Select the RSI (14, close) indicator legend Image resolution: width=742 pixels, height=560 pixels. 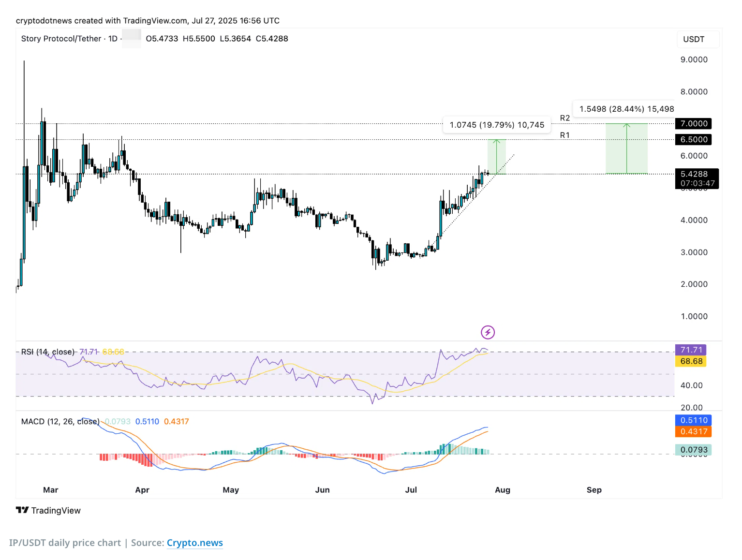tap(48, 352)
